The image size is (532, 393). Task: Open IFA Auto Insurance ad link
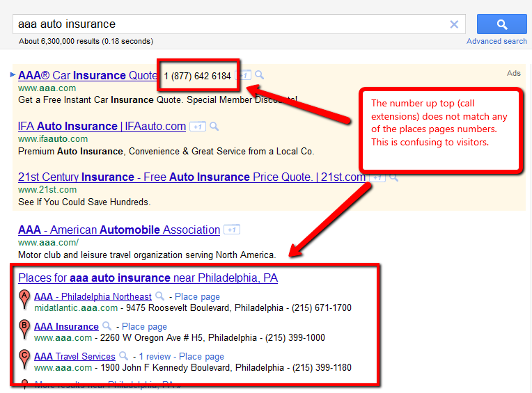[x=102, y=127]
